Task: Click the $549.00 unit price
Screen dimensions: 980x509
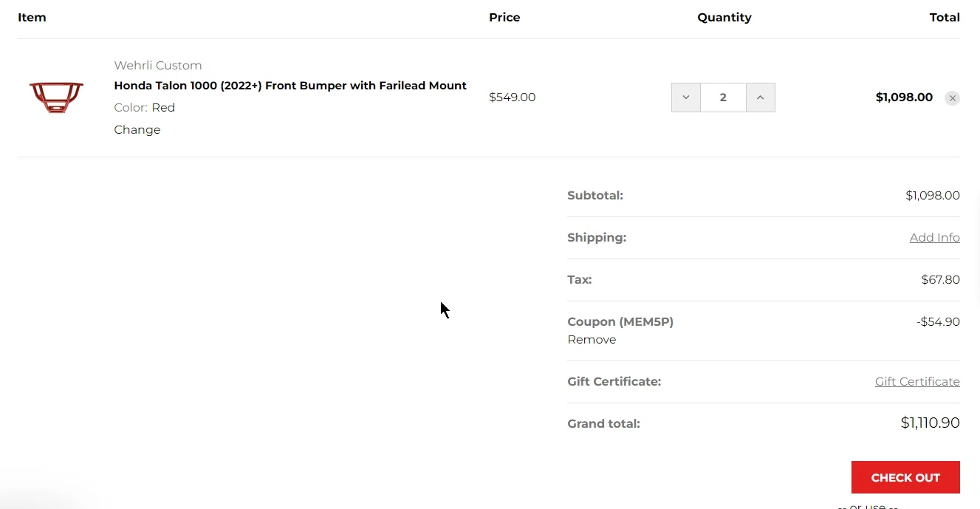Action: [512, 98]
